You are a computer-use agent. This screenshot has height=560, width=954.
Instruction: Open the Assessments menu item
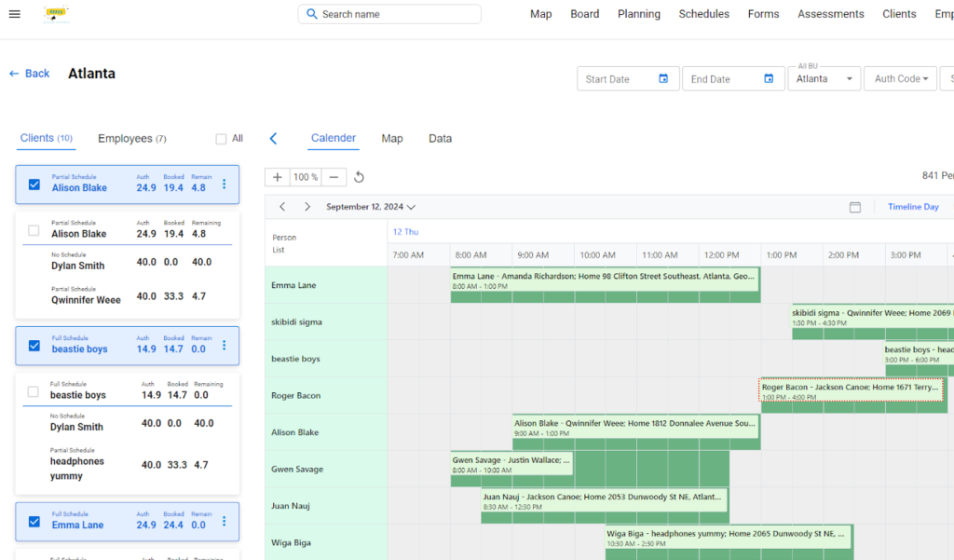(830, 13)
